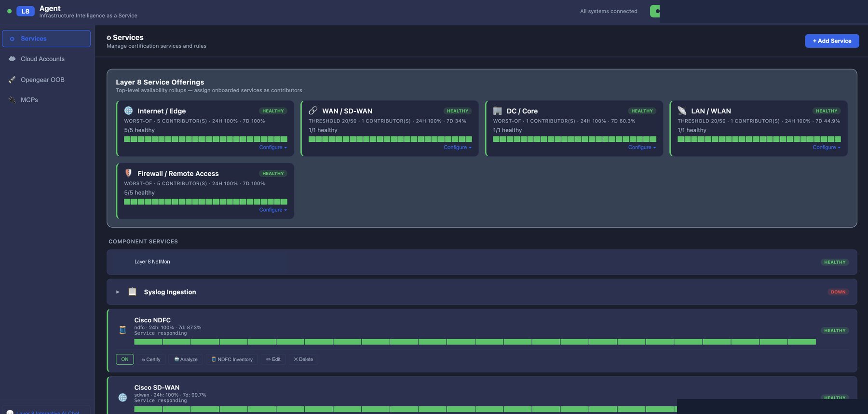
Task: Click Certify for Cisco NDFC
Action: [x=151, y=359]
